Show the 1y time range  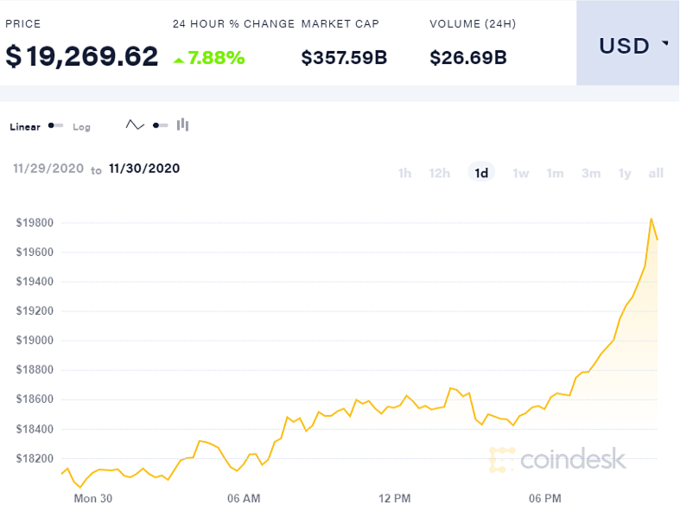click(625, 173)
